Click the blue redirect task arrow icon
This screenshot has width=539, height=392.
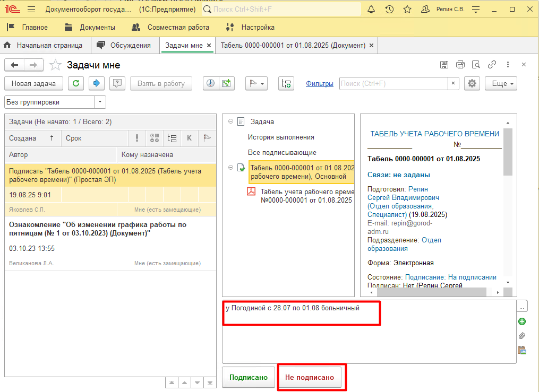coord(97,83)
